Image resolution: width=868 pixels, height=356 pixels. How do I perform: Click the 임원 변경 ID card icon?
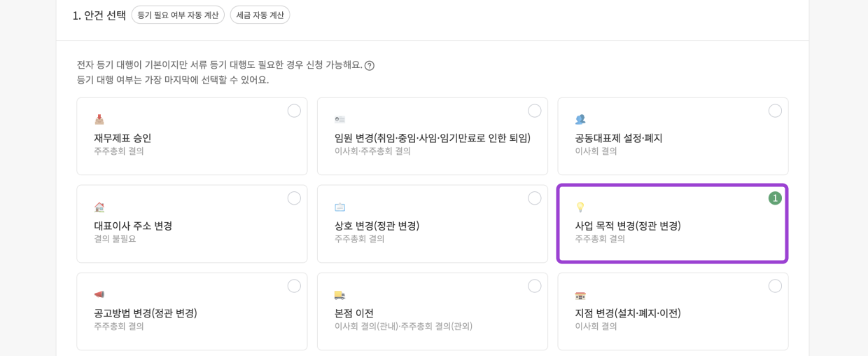click(x=339, y=119)
